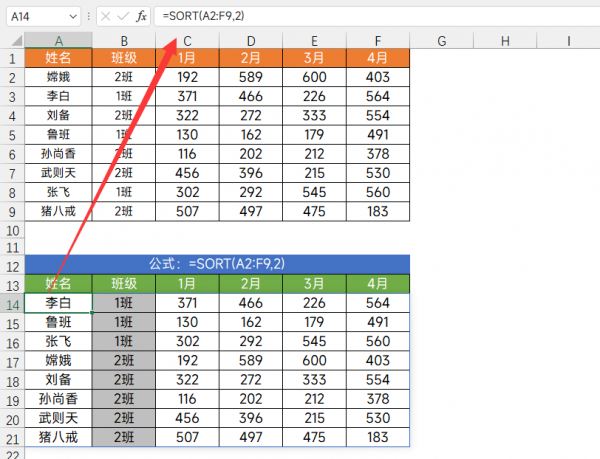Click the gray 1班 cell next to 鲁班 in row 15
Screen dimensions: 600x459
(x=123, y=323)
